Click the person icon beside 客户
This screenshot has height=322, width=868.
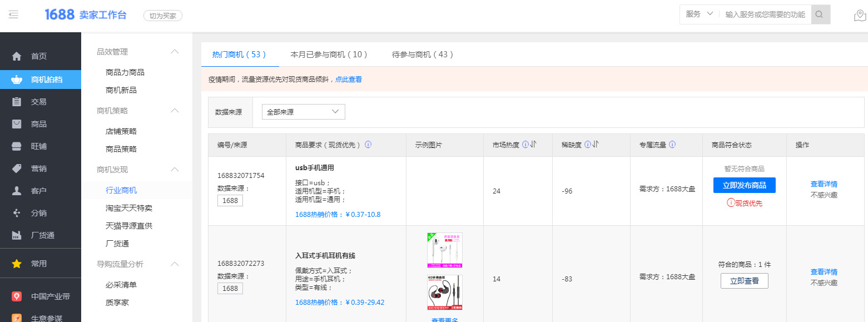coord(17,191)
